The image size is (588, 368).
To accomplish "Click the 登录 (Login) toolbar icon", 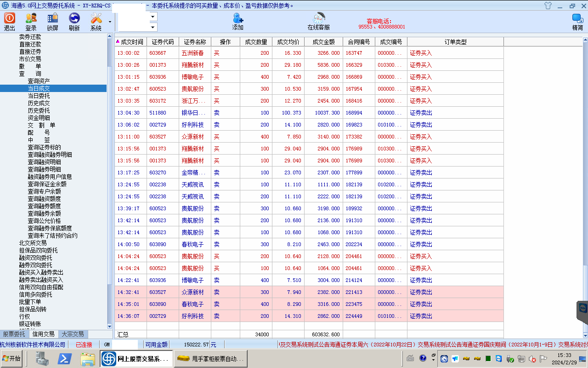I will [31, 21].
